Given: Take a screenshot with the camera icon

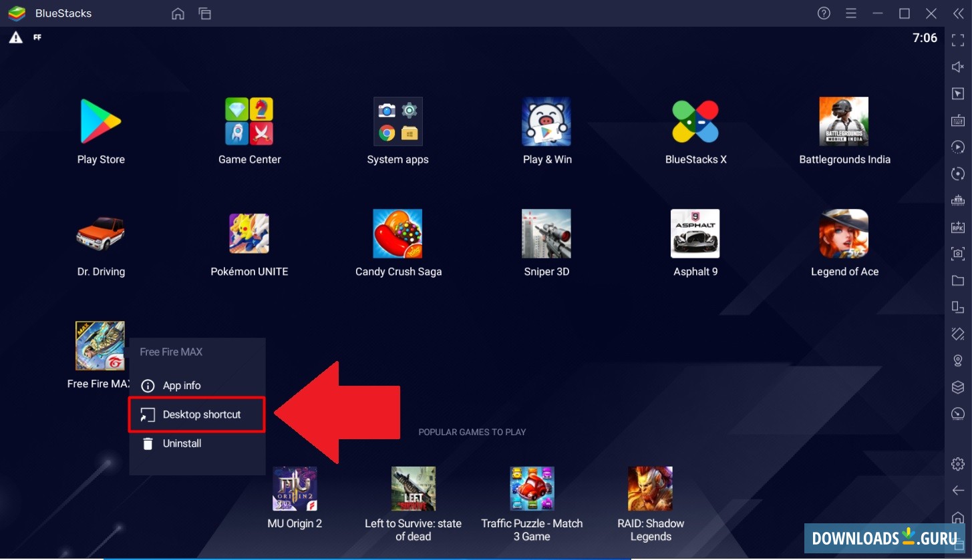Looking at the screenshot, I should [958, 254].
